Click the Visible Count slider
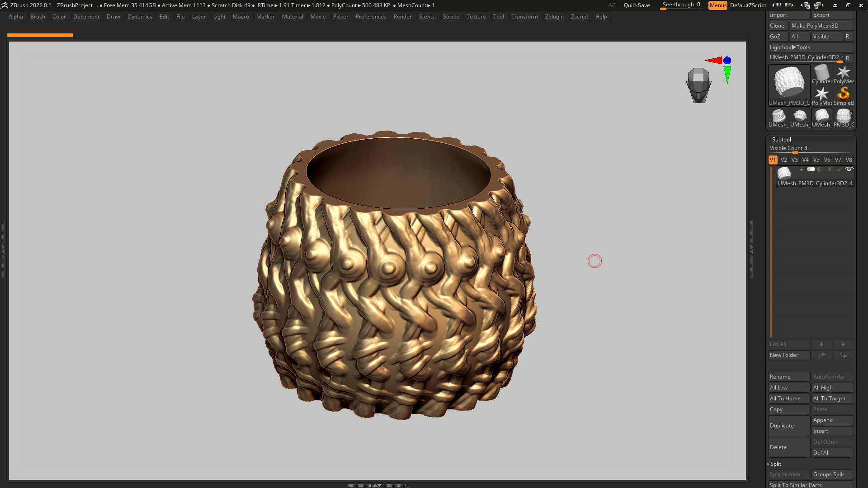The width and height of the screenshot is (868, 488). (x=811, y=149)
